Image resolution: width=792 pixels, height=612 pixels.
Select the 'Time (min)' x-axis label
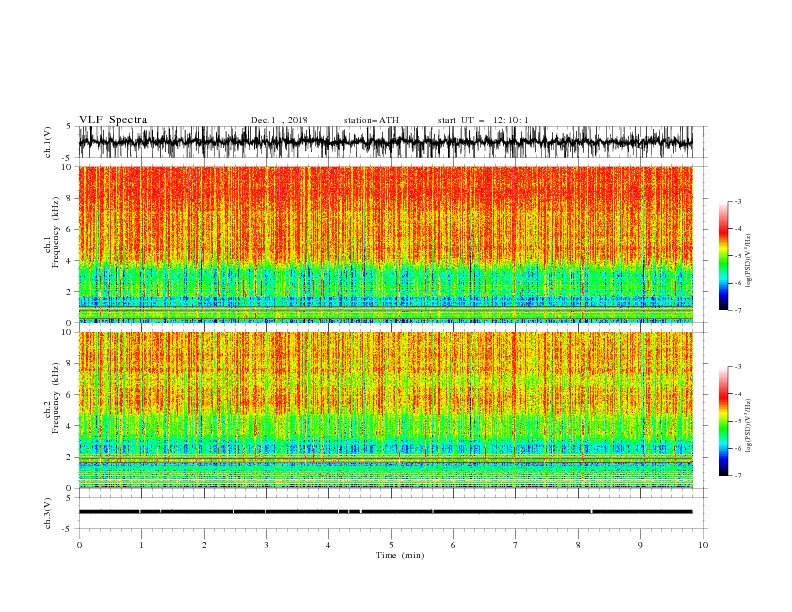click(400, 555)
